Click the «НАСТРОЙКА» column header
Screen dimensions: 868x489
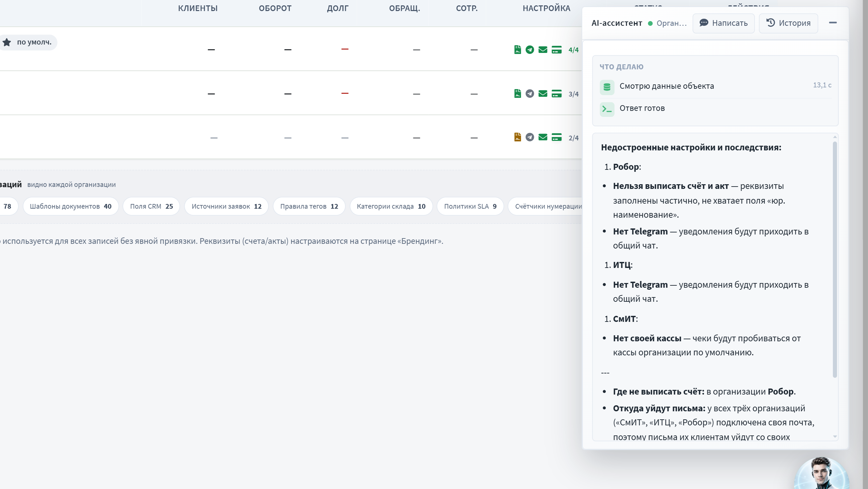(x=546, y=8)
